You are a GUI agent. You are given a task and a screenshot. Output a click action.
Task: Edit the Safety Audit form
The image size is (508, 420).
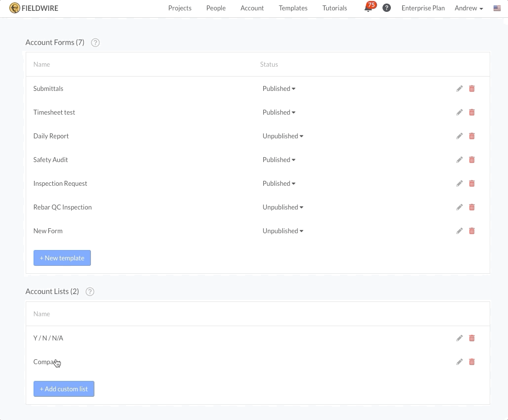(459, 160)
